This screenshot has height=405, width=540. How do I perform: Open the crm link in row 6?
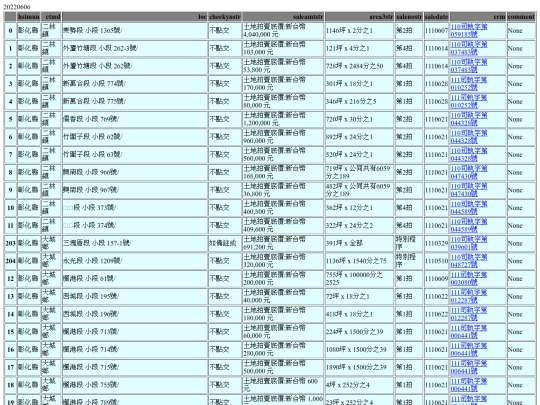click(x=469, y=137)
